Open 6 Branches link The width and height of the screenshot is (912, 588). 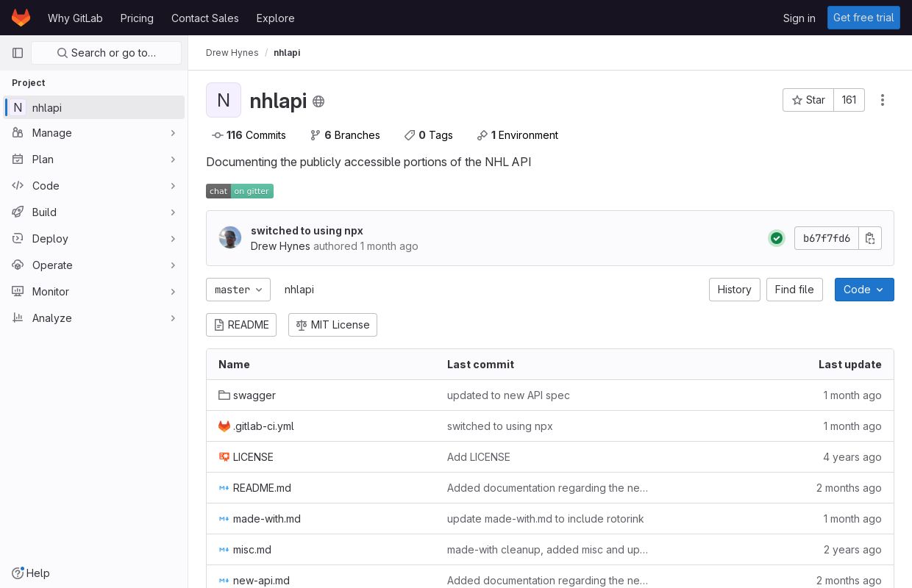tap(345, 135)
